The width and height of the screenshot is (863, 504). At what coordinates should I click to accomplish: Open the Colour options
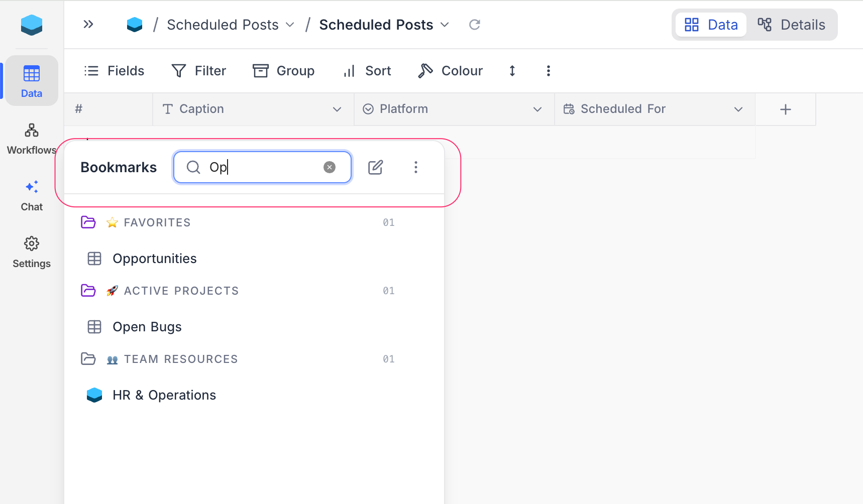pos(451,71)
